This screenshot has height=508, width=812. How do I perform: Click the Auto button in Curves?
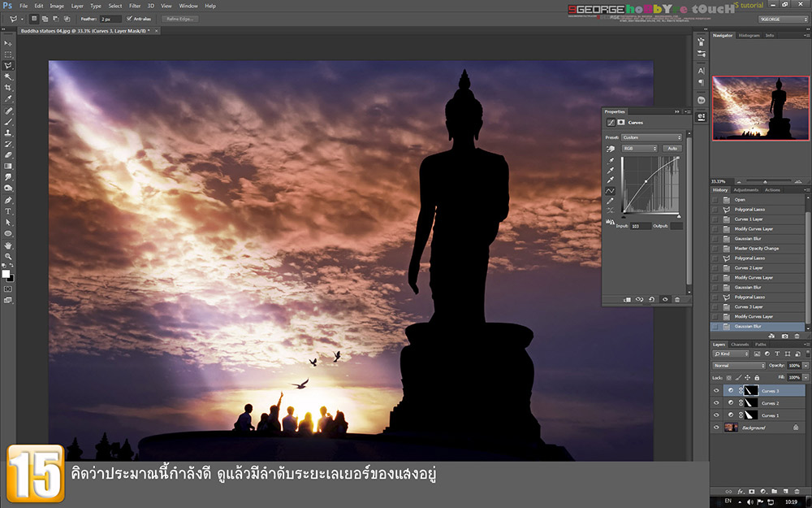pyautogui.click(x=672, y=149)
